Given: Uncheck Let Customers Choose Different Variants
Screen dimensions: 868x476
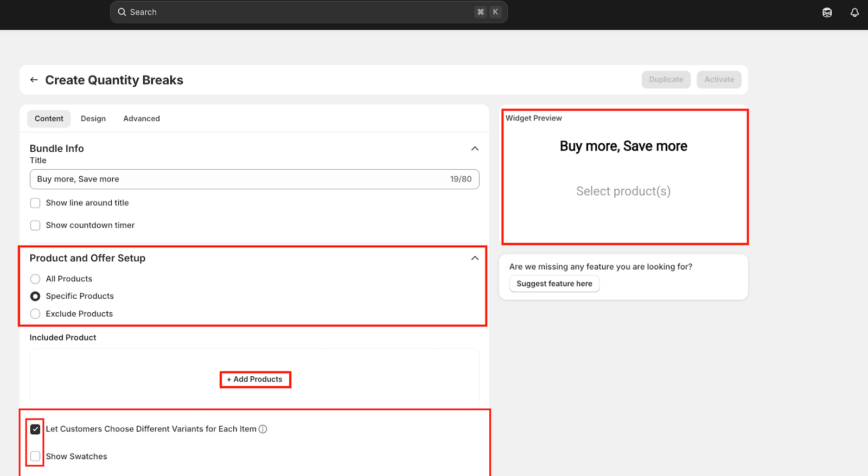Looking at the screenshot, I should click(x=35, y=429).
